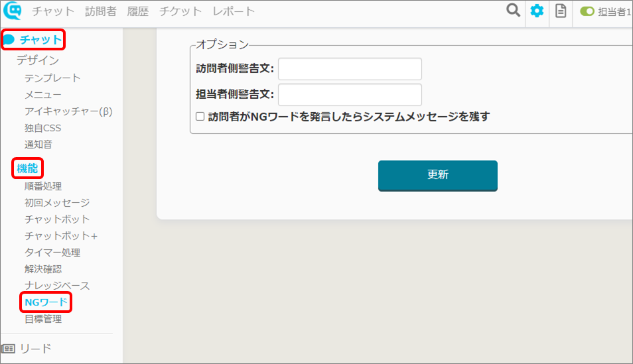Open ナレッジベース in the sidebar
This screenshot has height=364, width=633.
[57, 286]
